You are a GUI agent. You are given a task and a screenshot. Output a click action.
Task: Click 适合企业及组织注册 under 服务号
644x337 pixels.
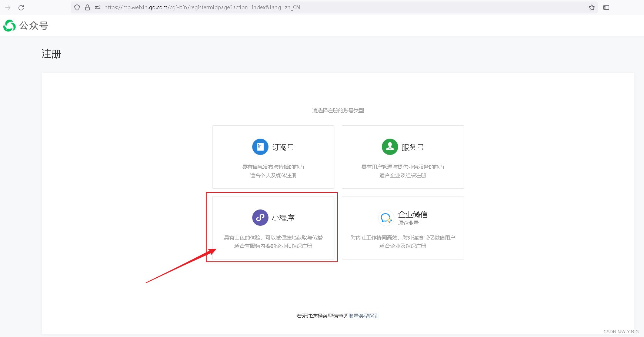(403, 175)
